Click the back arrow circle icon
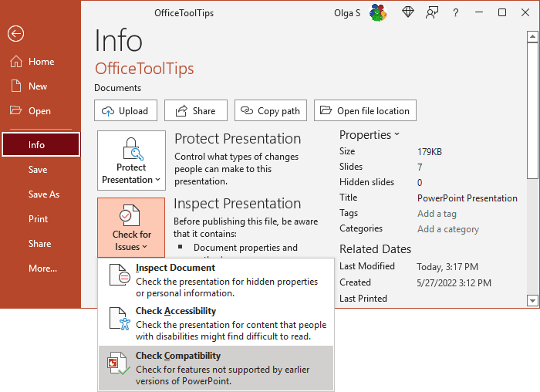The height and width of the screenshot is (392, 540). [16, 34]
